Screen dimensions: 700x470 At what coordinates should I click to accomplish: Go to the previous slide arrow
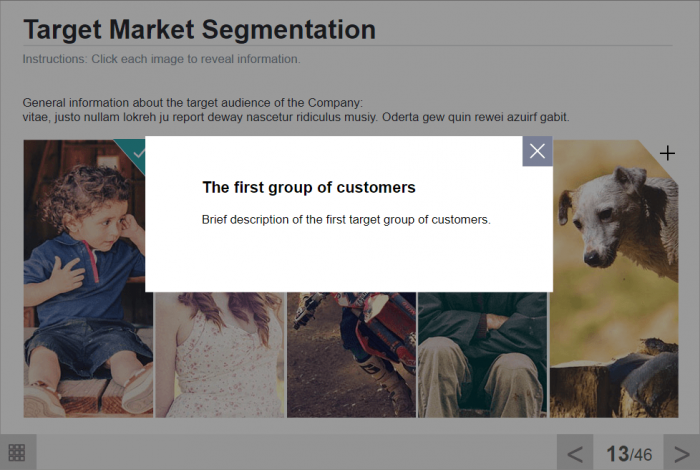pos(575,454)
